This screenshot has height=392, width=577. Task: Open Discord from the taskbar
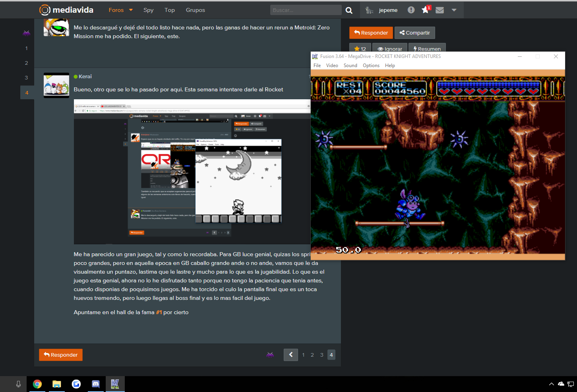click(x=96, y=384)
